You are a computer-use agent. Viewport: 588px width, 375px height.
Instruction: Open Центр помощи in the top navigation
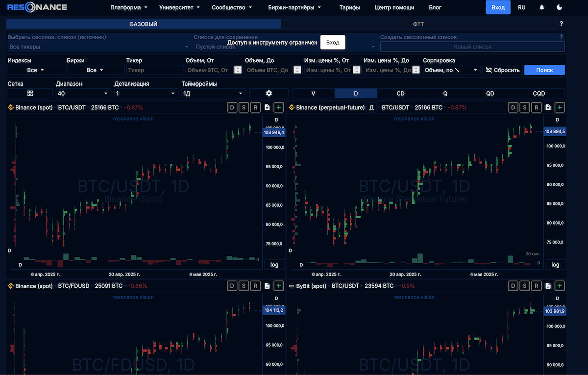pyautogui.click(x=394, y=7)
